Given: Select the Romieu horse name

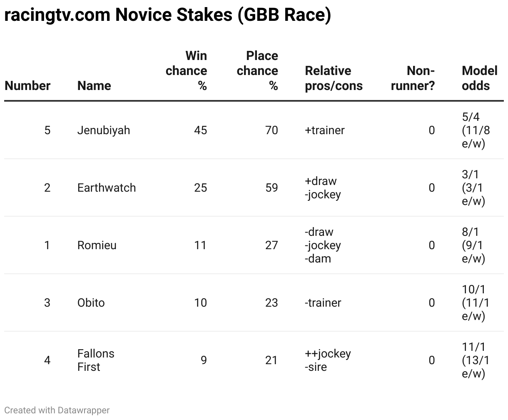Looking at the screenshot, I should 97,245.
